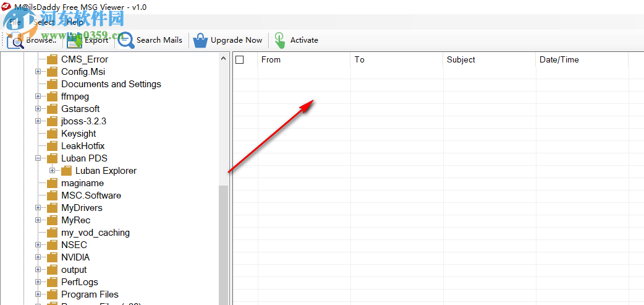Select the Documents and Settings folder name
The image size is (644, 305).
pos(111,84)
